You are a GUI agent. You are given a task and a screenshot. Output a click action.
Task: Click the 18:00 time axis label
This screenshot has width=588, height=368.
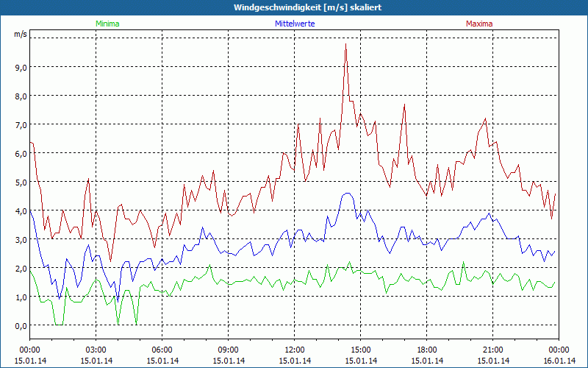tap(427, 350)
